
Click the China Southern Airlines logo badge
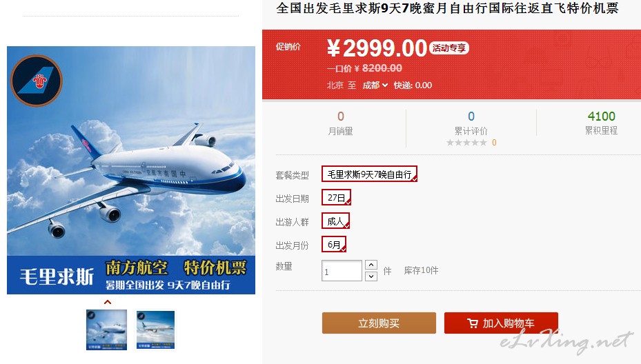pos(37,81)
